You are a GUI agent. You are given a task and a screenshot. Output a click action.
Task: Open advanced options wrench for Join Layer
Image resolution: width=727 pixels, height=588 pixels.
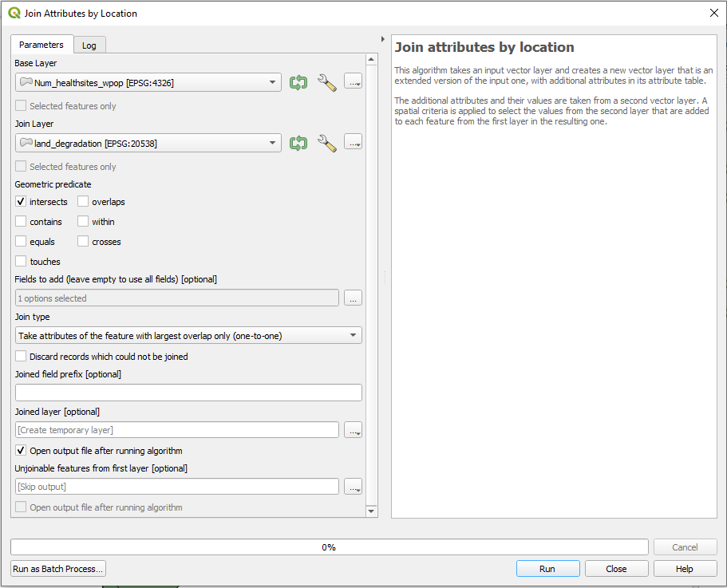pos(327,144)
